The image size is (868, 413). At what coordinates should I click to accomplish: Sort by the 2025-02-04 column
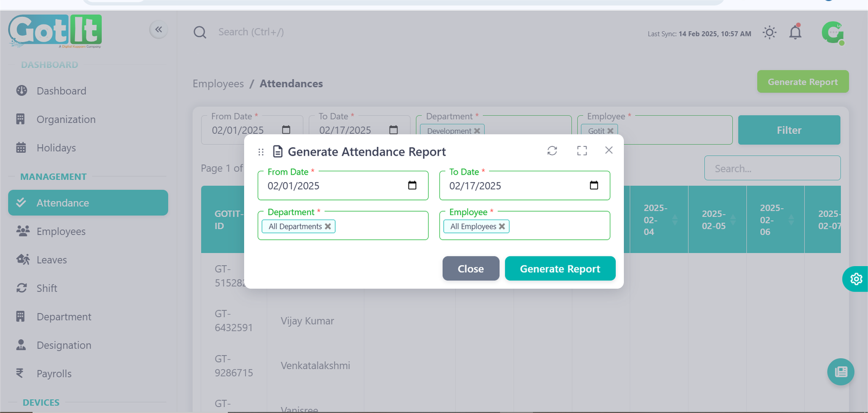coord(675,220)
